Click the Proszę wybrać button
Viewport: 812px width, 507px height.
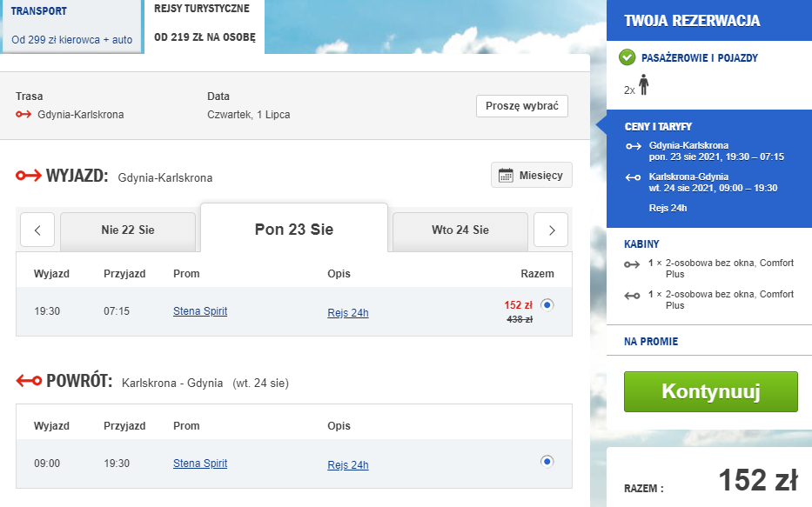pyautogui.click(x=521, y=106)
